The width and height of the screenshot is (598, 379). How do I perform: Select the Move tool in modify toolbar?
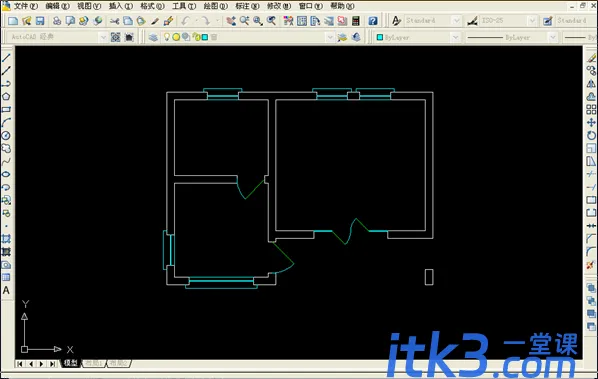(591, 122)
